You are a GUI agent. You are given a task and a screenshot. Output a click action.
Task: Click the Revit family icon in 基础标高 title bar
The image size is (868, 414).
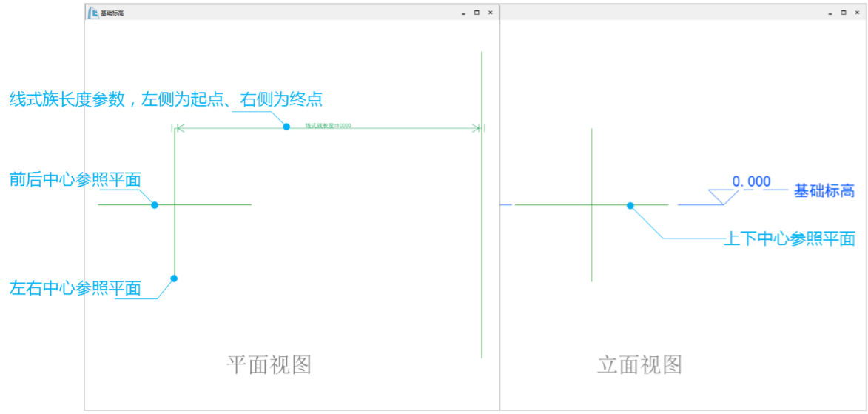tap(93, 12)
